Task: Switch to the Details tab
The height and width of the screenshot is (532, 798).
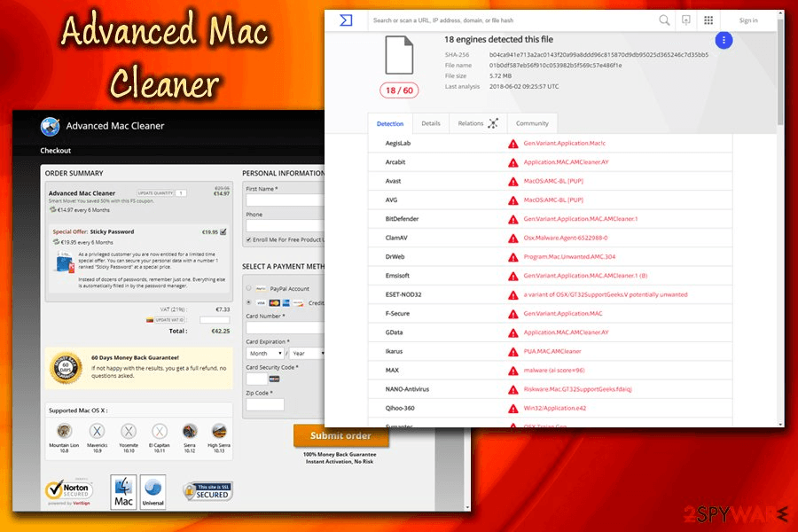Action: tap(430, 123)
